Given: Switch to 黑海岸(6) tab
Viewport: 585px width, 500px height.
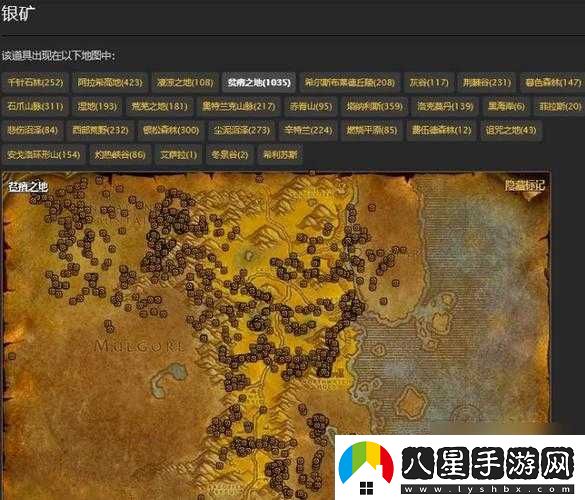Looking at the screenshot, I should [506, 107].
